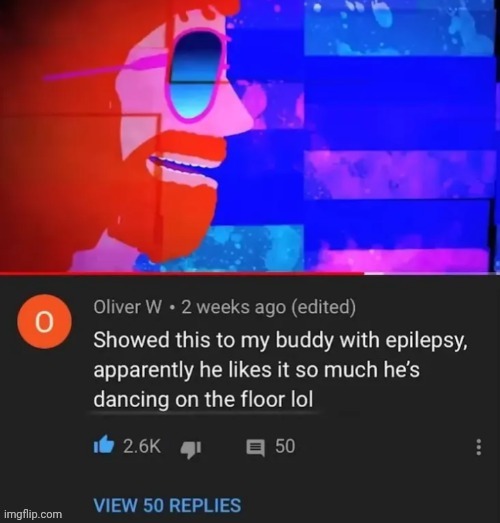
Task: Open Oliver W's channel via username
Action: [x=128, y=307]
